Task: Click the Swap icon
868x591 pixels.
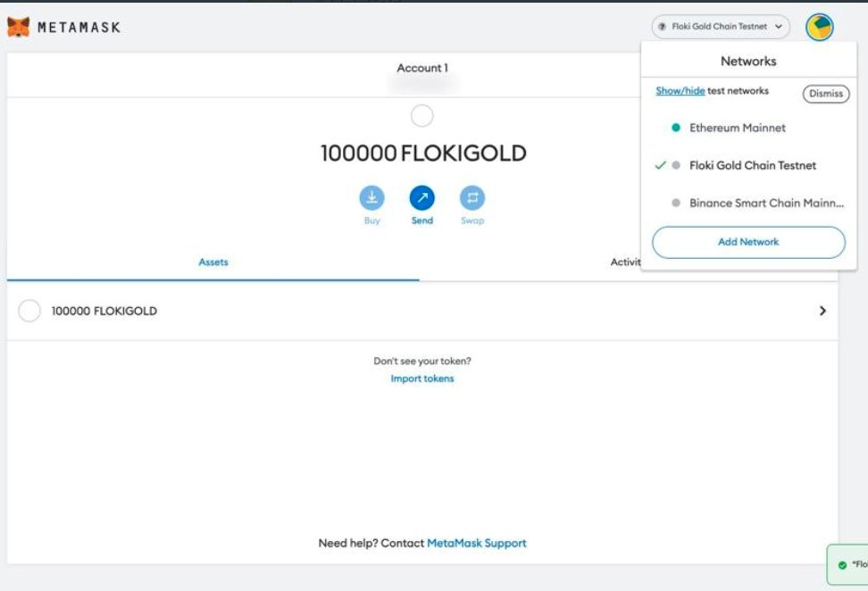Action: (x=472, y=197)
